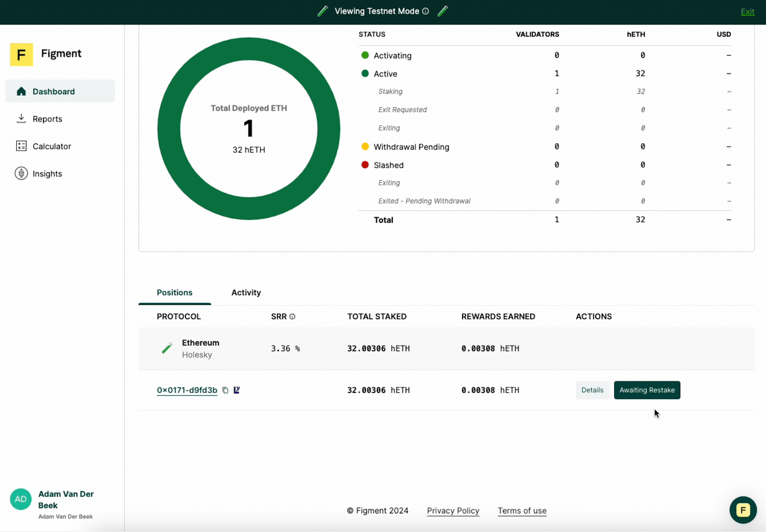Click the yellow Figment logo
The width and height of the screenshot is (766, 532).
(21, 54)
